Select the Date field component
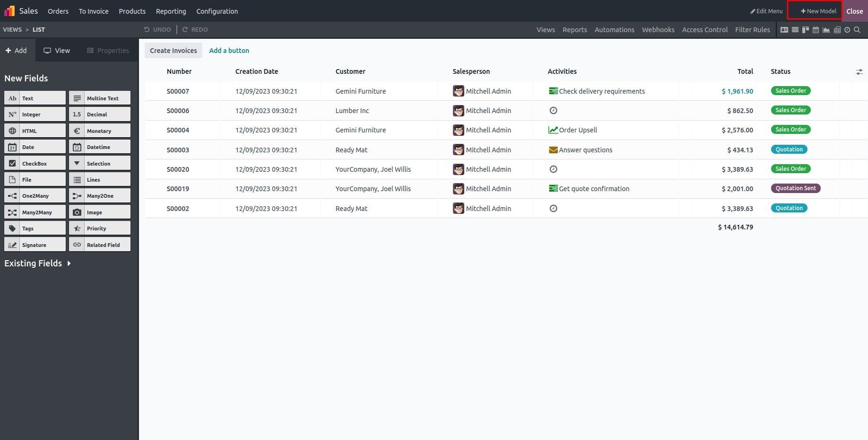This screenshot has width=868, height=440. point(35,147)
